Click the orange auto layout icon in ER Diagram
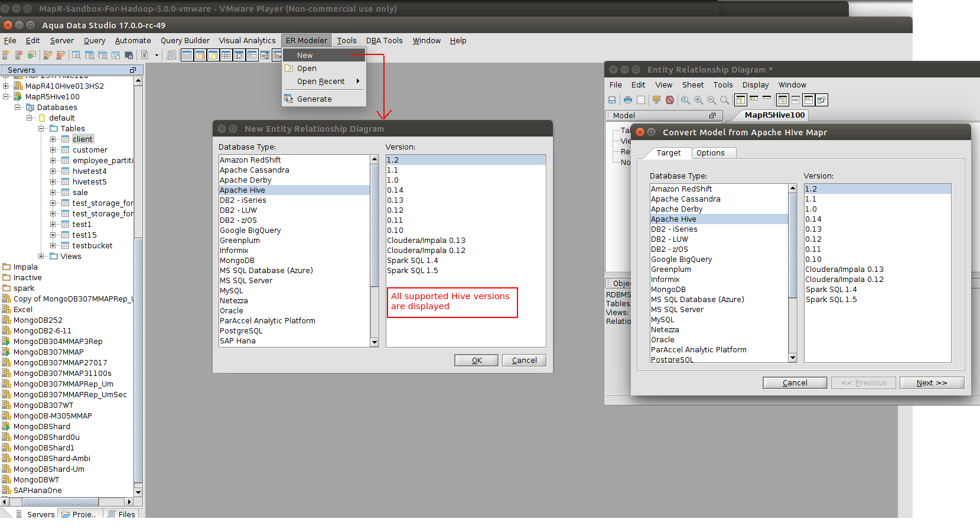The width and height of the screenshot is (980, 532). [x=656, y=100]
